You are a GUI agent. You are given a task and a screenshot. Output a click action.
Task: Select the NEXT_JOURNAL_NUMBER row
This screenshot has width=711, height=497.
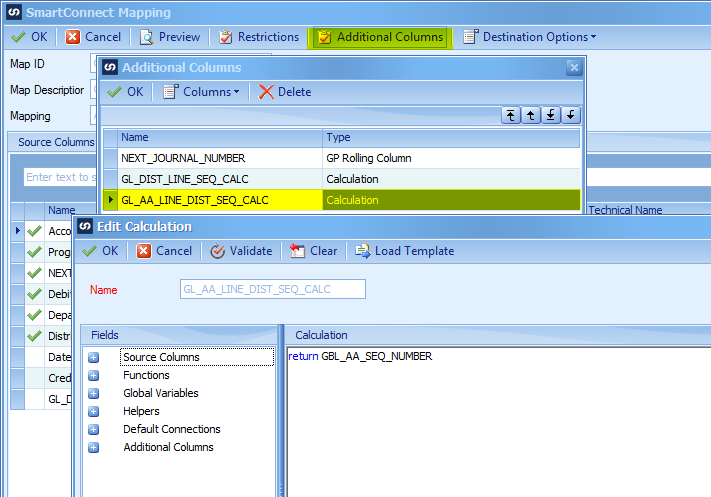[342, 158]
